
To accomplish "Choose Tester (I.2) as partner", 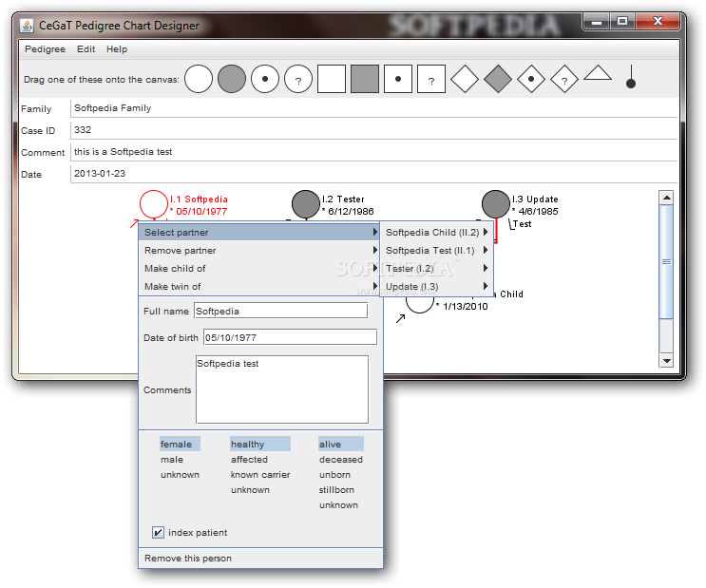I will tap(437, 268).
